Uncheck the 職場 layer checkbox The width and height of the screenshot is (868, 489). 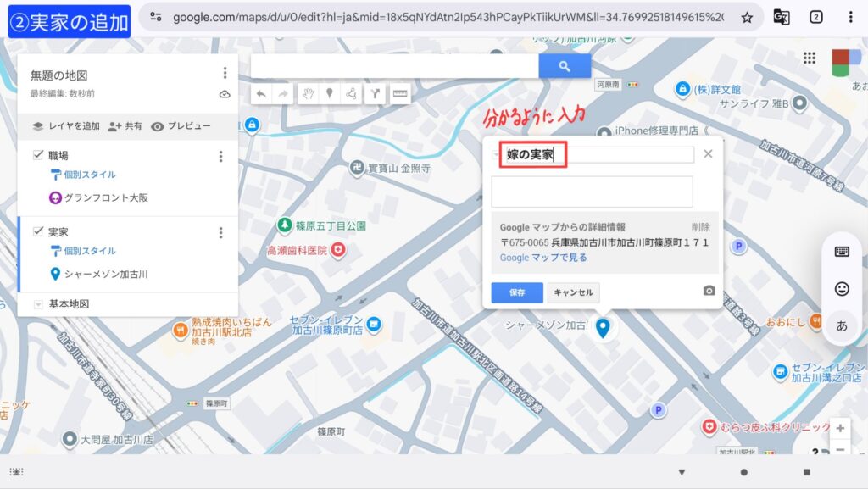(x=38, y=155)
